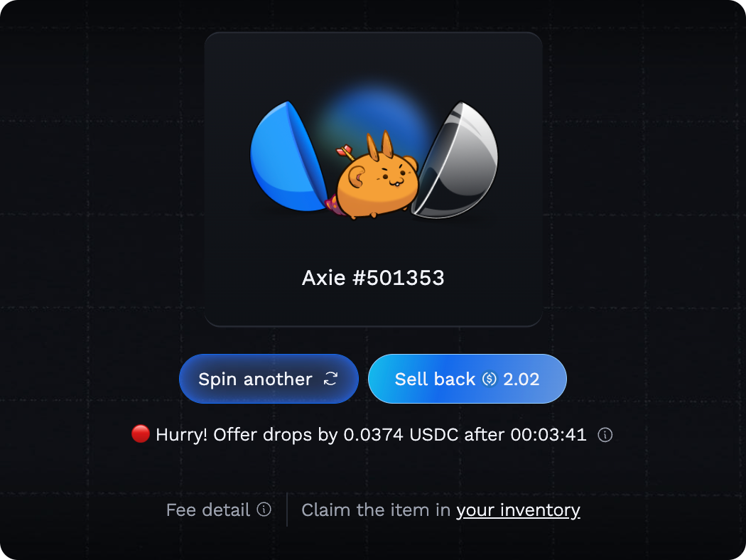Screen dimensions: 746x560
Task: Click the red circle alert icon
Action: (141, 434)
